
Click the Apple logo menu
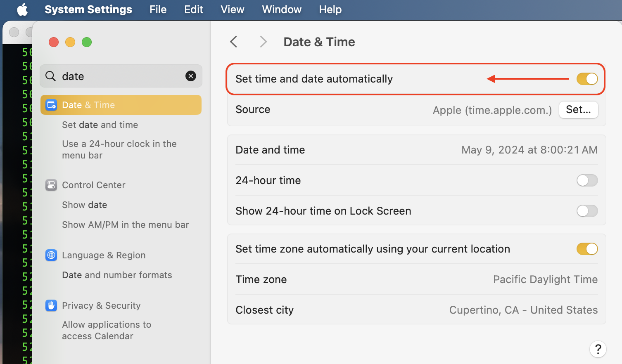[22, 9]
